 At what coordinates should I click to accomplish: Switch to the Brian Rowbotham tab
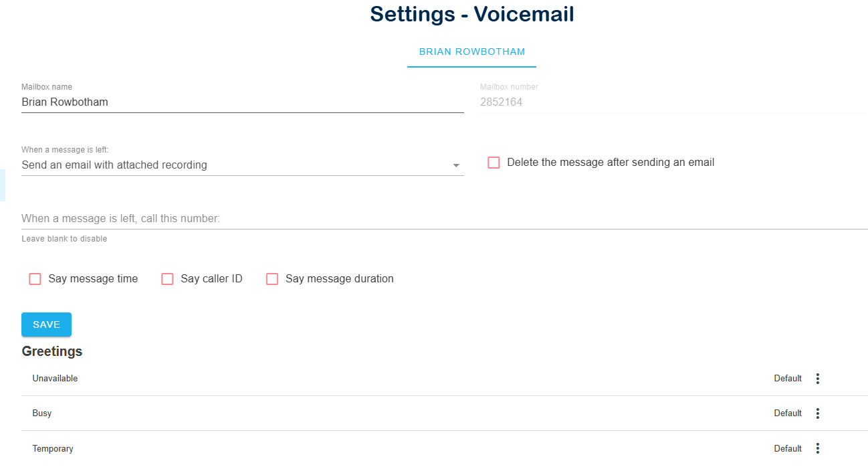pyautogui.click(x=471, y=52)
